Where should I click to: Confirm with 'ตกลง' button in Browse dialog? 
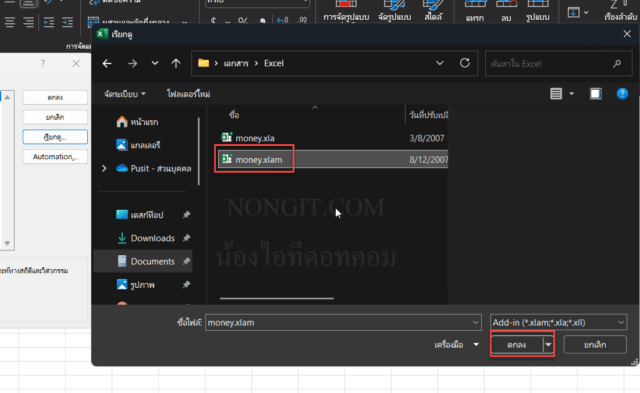(x=517, y=345)
